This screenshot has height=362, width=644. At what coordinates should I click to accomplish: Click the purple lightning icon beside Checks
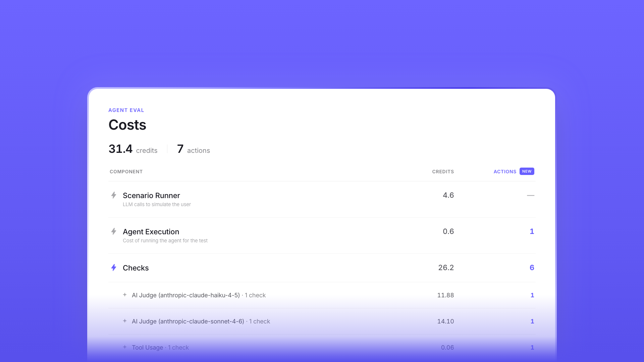[x=114, y=267]
